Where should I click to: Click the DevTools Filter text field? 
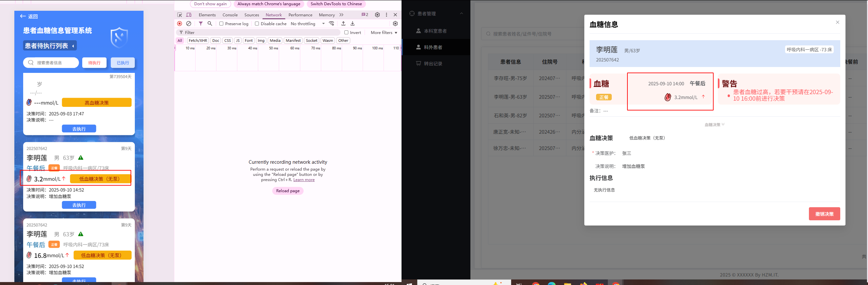click(258, 32)
